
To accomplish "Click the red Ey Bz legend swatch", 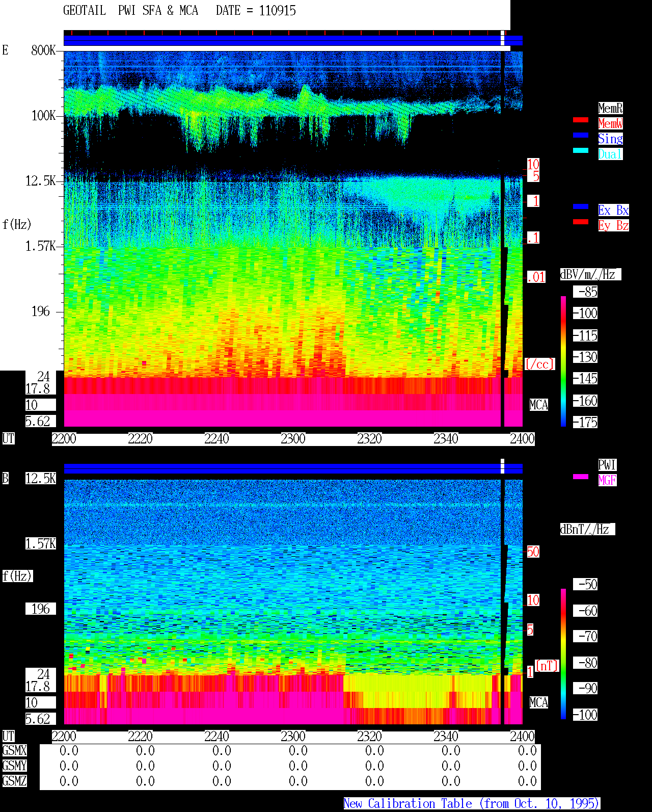I will coord(581,222).
